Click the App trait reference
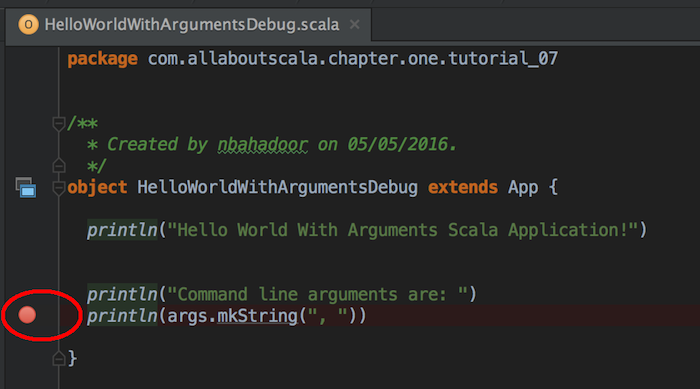The height and width of the screenshot is (389, 700). (x=523, y=188)
